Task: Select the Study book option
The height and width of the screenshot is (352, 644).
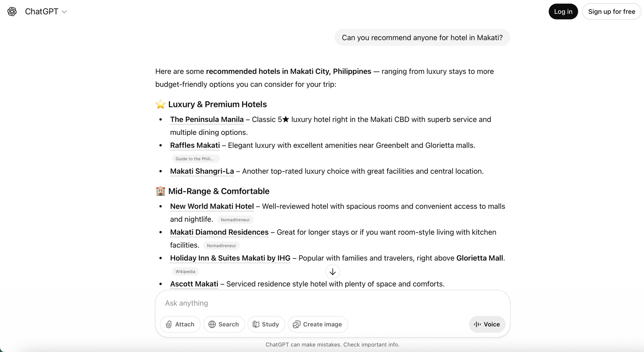Action: [x=266, y=324]
